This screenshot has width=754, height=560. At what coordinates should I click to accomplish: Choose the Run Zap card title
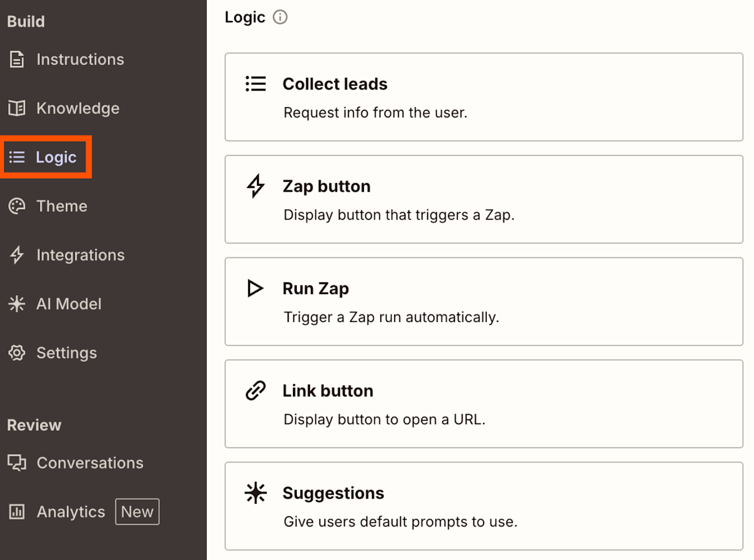316,289
